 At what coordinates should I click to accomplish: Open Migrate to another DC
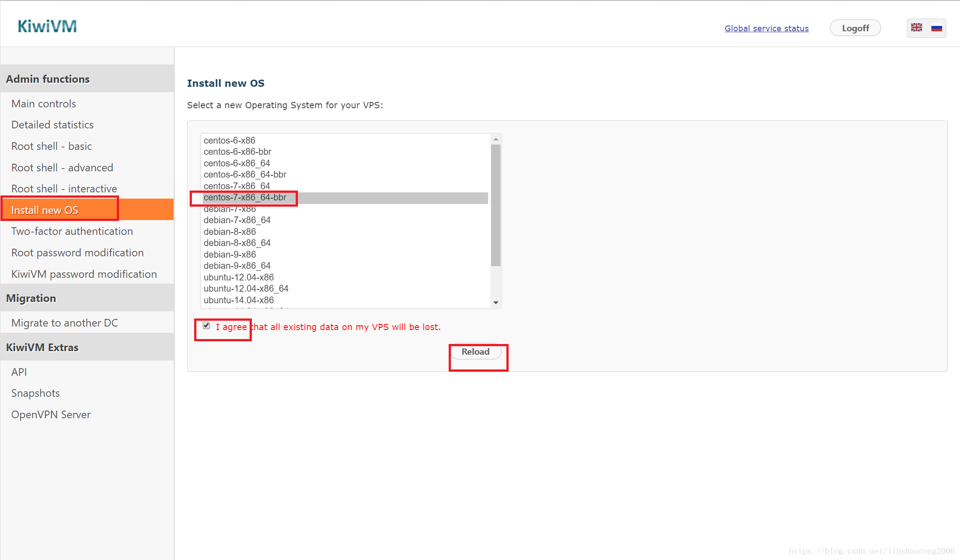64,323
